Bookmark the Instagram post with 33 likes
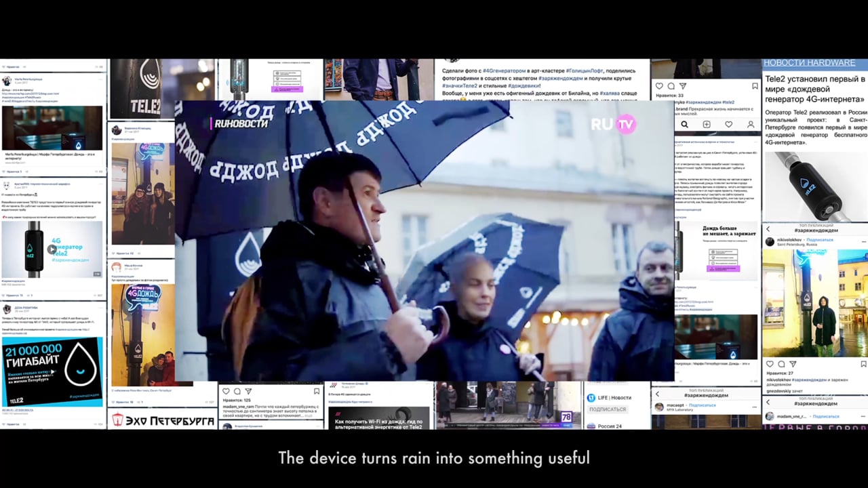Image resolution: width=868 pixels, height=488 pixels. pyautogui.click(x=755, y=86)
